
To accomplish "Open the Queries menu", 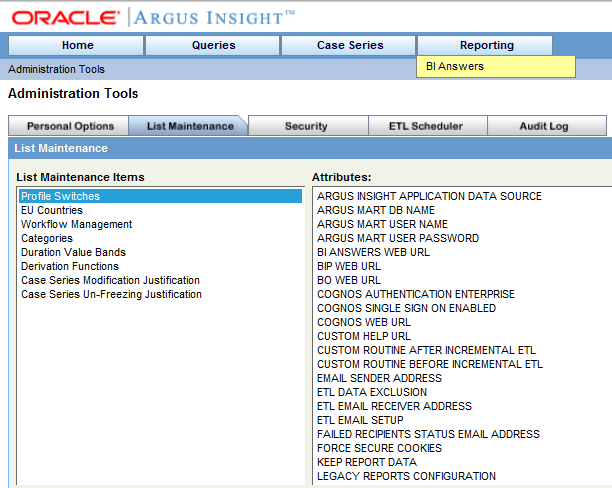I will click(x=213, y=45).
